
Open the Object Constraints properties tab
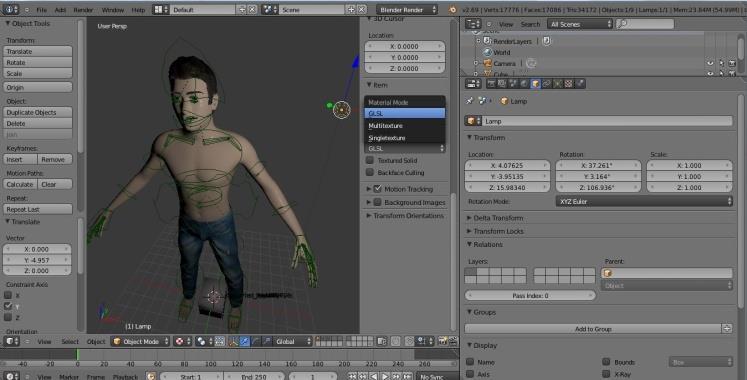546,84
